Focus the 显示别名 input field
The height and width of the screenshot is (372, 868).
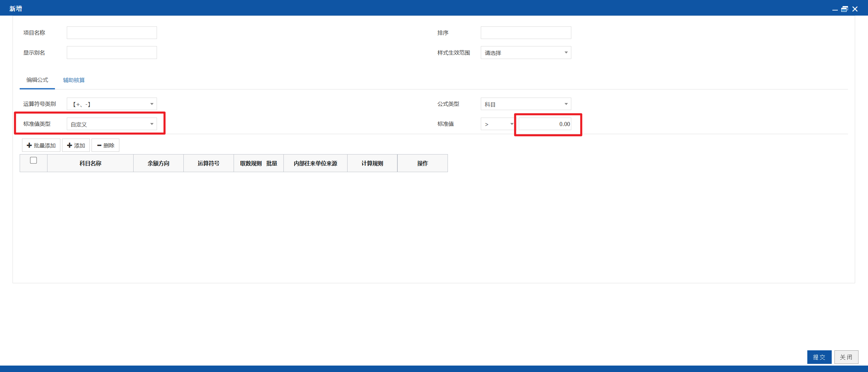click(112, 53)
